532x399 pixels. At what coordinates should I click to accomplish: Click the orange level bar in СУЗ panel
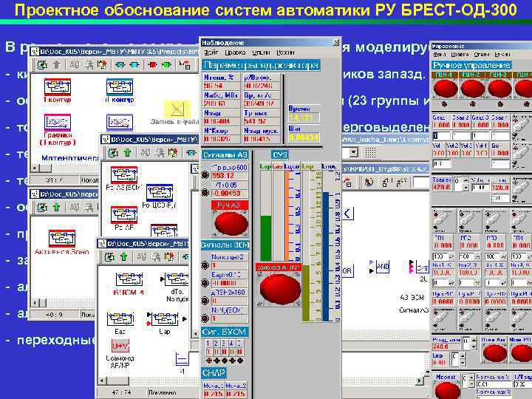[287, 216]
